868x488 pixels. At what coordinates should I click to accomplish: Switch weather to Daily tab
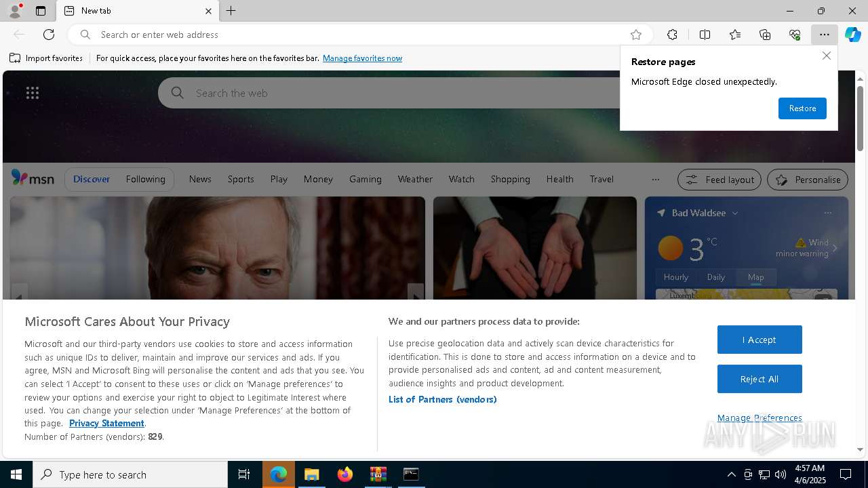[716, 277]
